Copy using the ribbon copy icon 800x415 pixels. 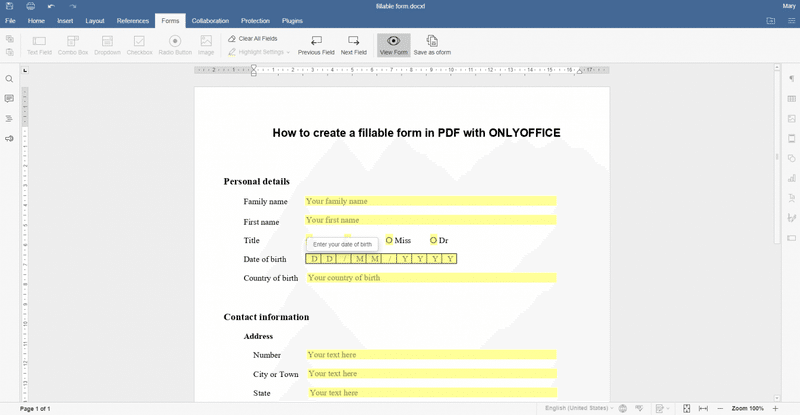point(10,39)
